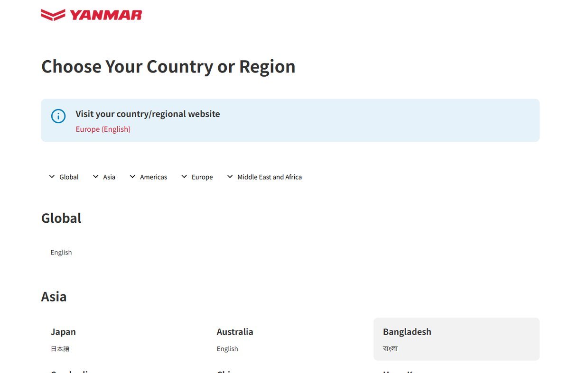Expand the Asia chevron
The height and width of the screenshot is (373, 588).
click(95, 177)
